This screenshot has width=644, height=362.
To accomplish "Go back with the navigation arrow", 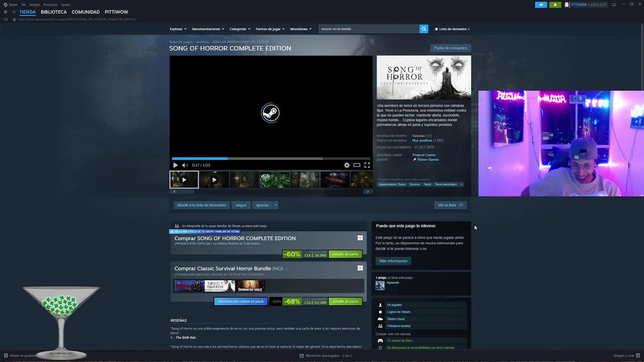I will tap(6, 12).
